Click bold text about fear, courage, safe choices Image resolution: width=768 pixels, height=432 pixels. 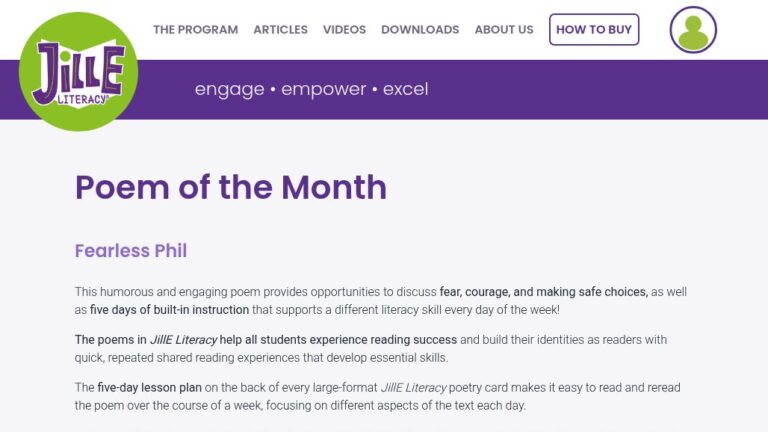point(544,292)
